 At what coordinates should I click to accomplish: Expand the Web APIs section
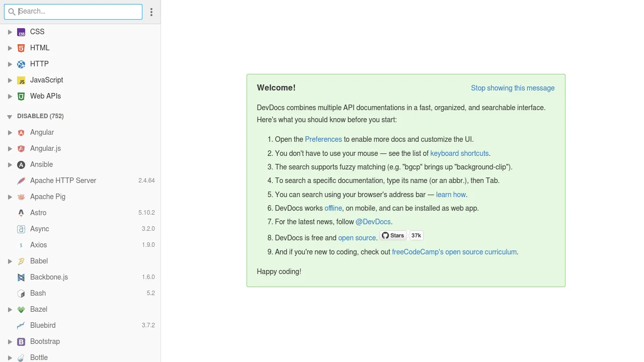tap(10, 97)
